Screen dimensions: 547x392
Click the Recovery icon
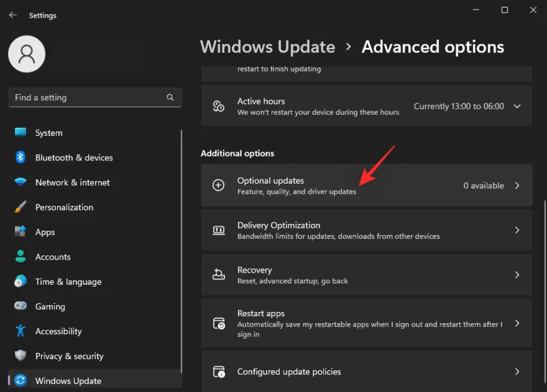click(219, 275)
